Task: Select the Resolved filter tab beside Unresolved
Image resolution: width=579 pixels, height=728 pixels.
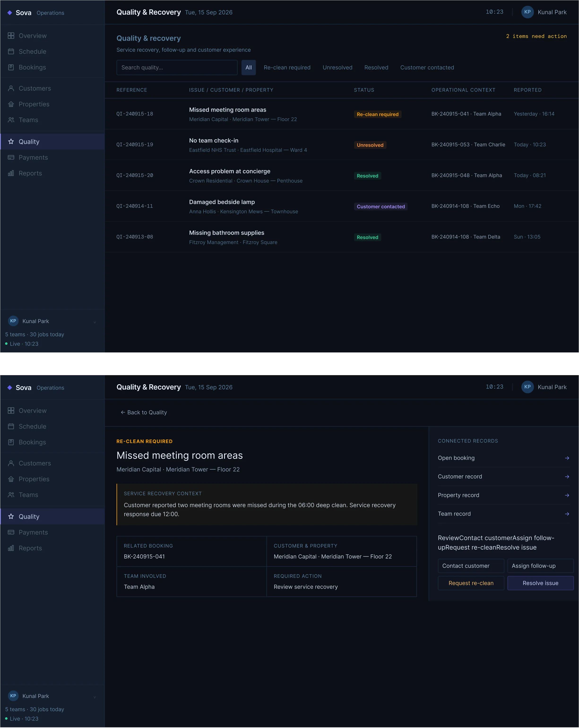Action: tap(376, 68)
